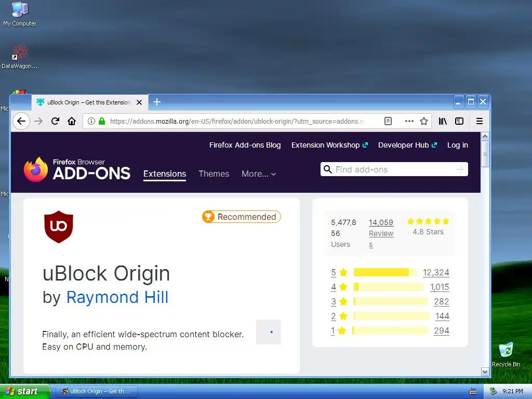Viewport: 532px width, 399px height.
Task: View 5-star reviews count 12,324
Action: click(436, 272)
